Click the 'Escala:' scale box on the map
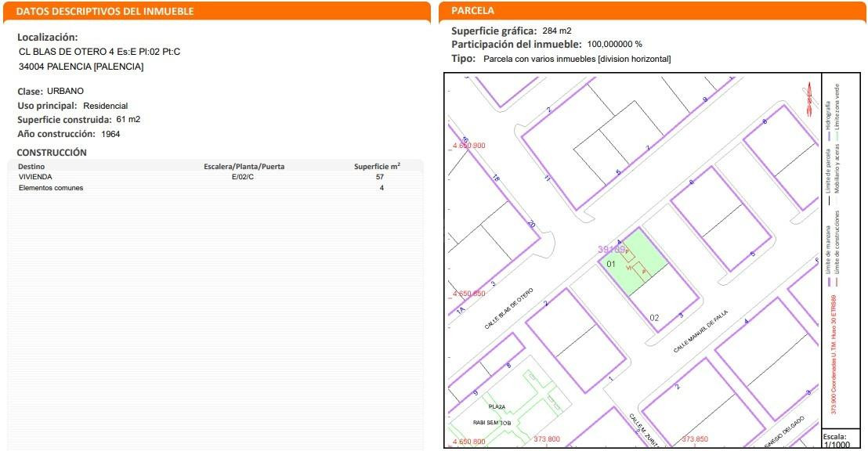The image size is (868, 451). pyautogui.click(x=841, y=438)
